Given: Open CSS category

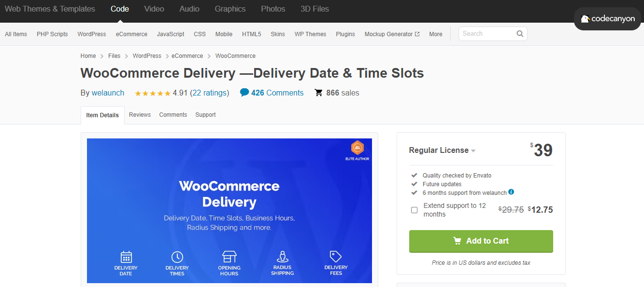Looking at the screenshot, I should (200, 34).
